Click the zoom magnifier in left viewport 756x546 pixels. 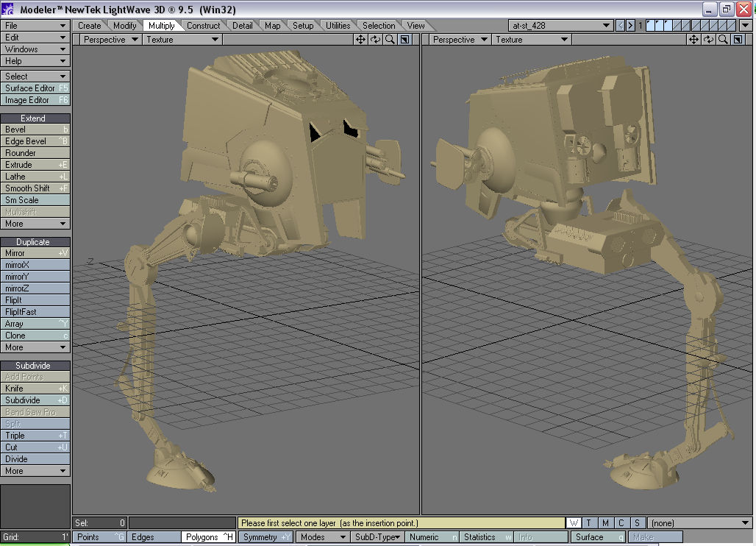[390, 40]
